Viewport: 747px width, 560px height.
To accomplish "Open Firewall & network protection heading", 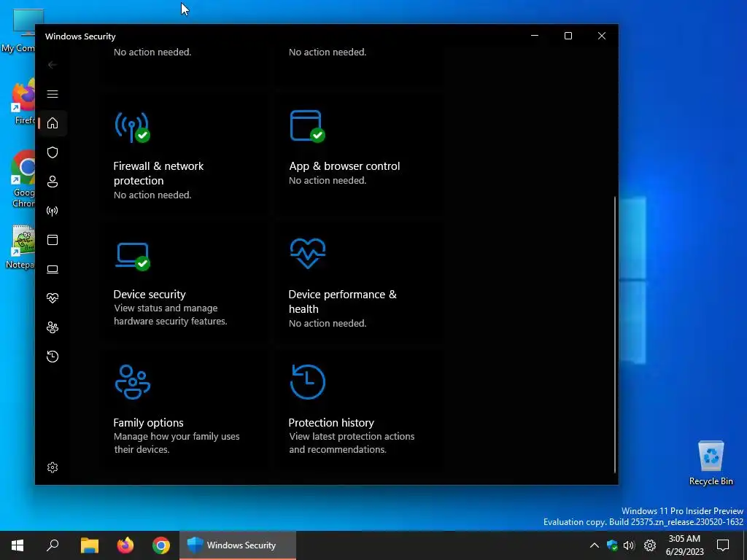I will [x=158, y=174].
